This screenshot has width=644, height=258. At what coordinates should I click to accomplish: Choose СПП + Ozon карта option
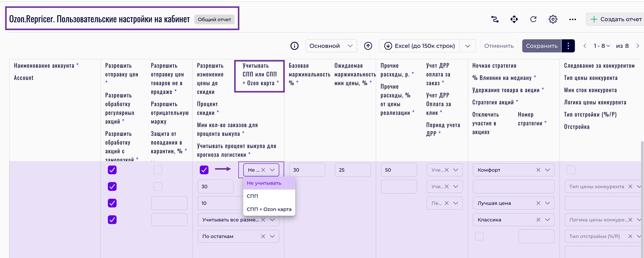pos(269,209)
